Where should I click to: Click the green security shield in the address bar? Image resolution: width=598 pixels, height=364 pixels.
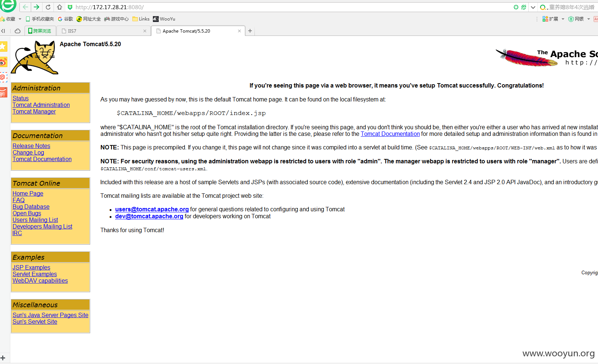click(70, 7)
